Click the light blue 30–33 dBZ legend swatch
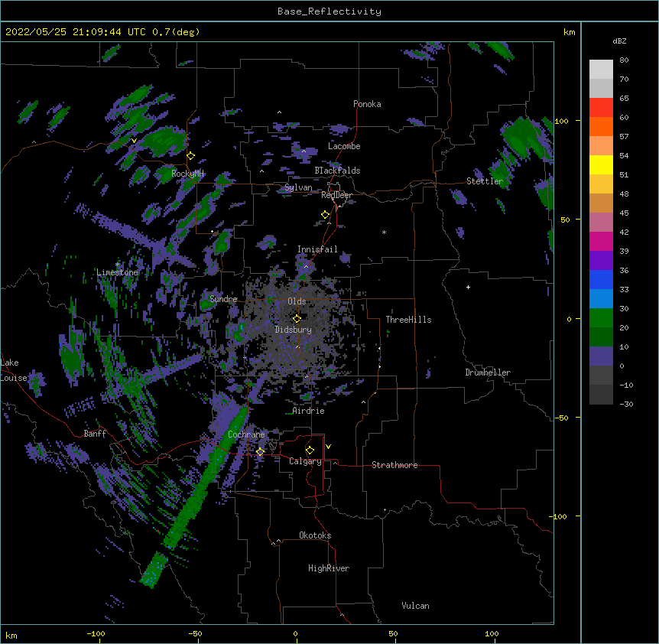 (x=601, y=299)
